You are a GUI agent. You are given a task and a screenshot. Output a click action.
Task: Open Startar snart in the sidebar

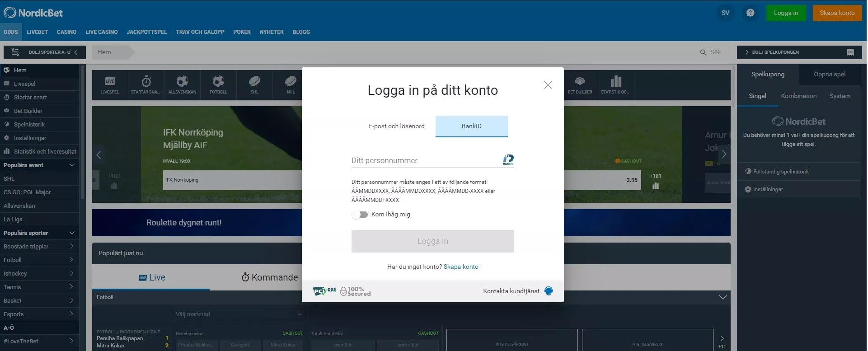coord(39,97)
